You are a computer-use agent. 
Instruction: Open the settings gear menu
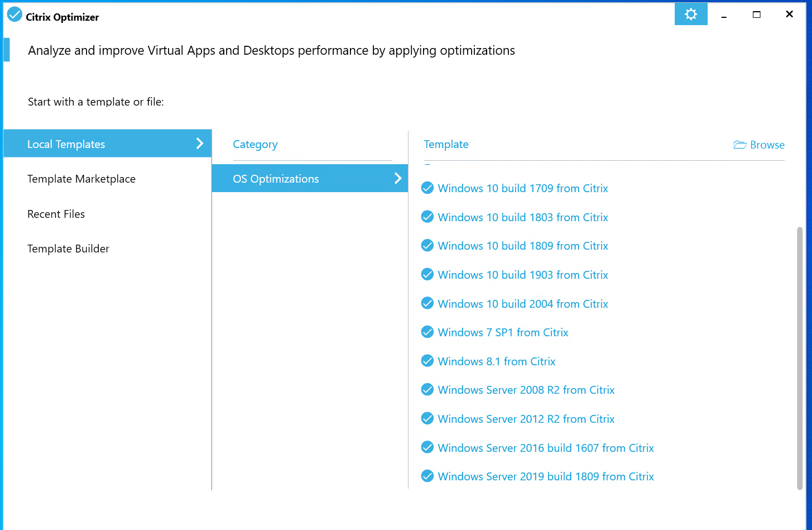point(691,15)
